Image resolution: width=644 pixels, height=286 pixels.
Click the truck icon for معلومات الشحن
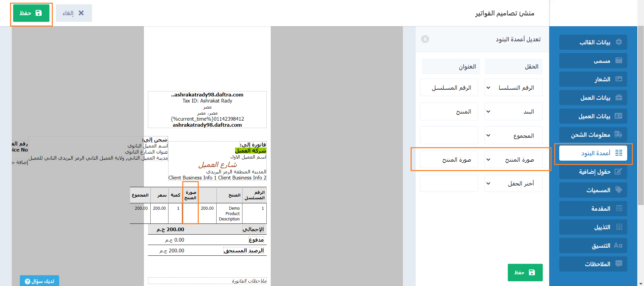pos(618,134)
